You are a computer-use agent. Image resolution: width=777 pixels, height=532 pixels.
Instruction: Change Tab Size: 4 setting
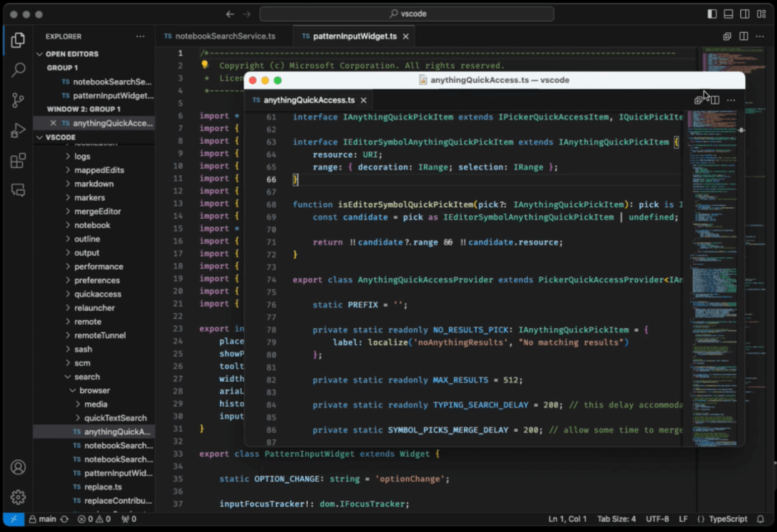[x=617, y=519]
